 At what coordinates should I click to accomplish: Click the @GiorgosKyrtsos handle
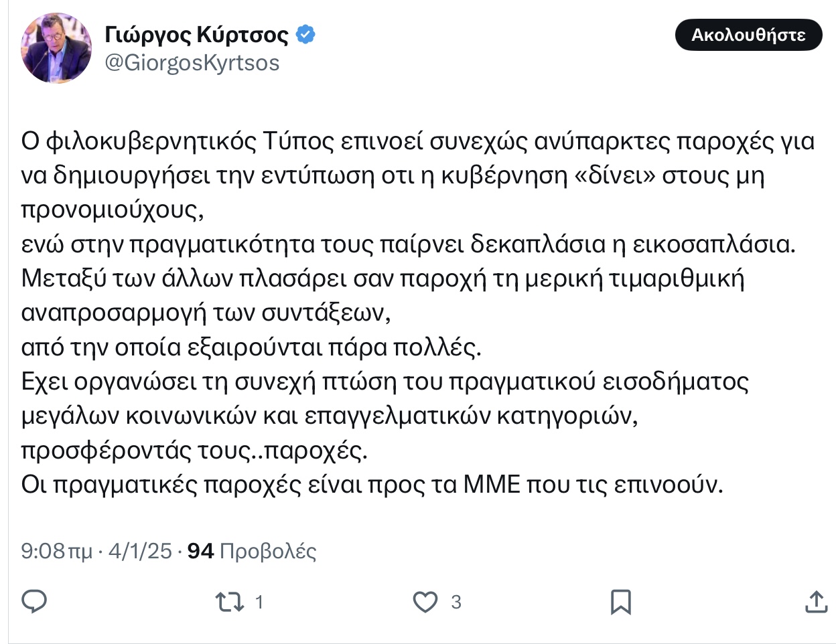[x=192, y=63]
